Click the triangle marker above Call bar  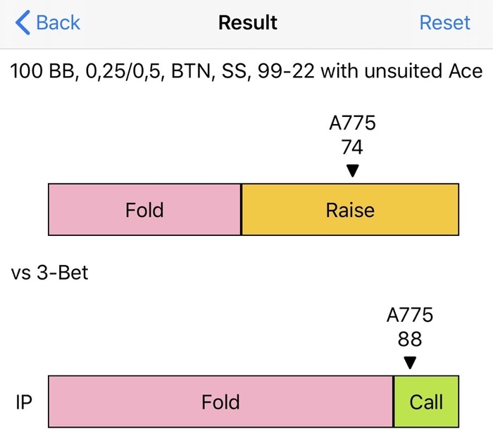[410, 363]
